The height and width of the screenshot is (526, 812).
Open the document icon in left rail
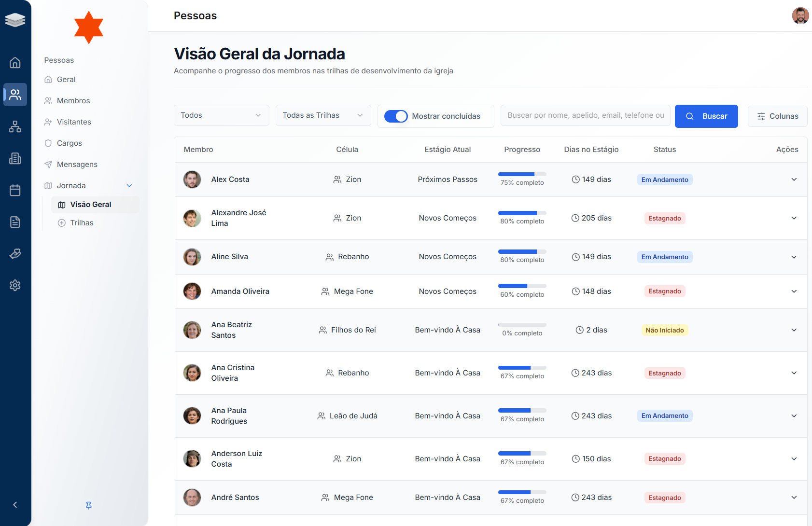[15, 222]
